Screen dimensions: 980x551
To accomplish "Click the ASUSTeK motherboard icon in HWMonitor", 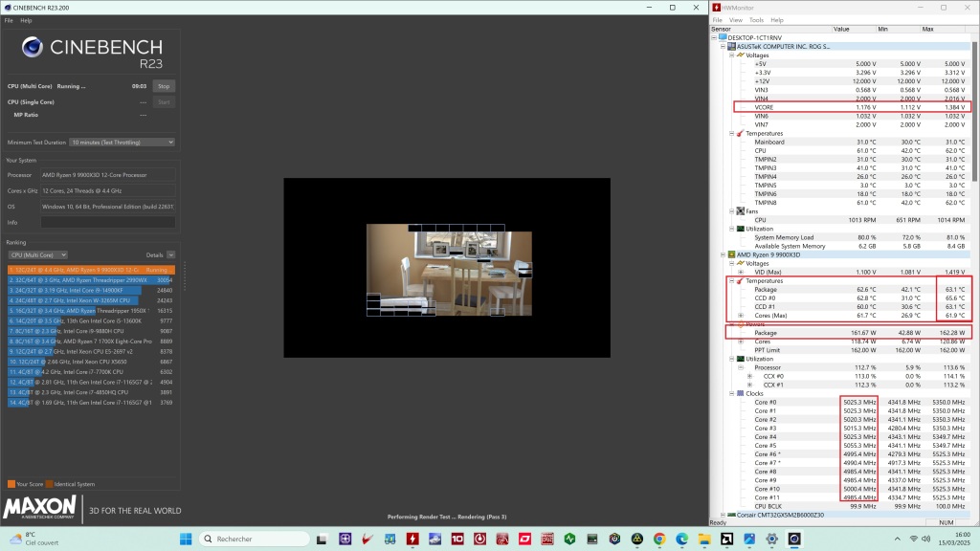I will [x=731, y=46].
